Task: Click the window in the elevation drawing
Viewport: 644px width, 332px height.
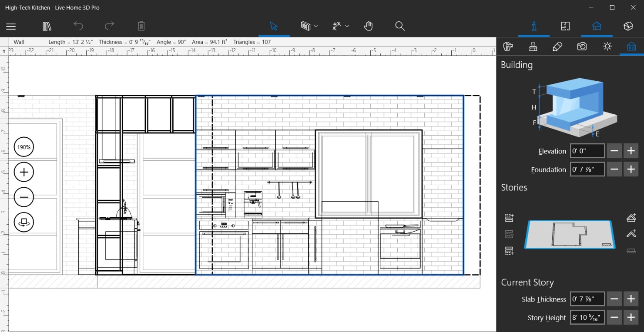Action: [x=369, y=174]
